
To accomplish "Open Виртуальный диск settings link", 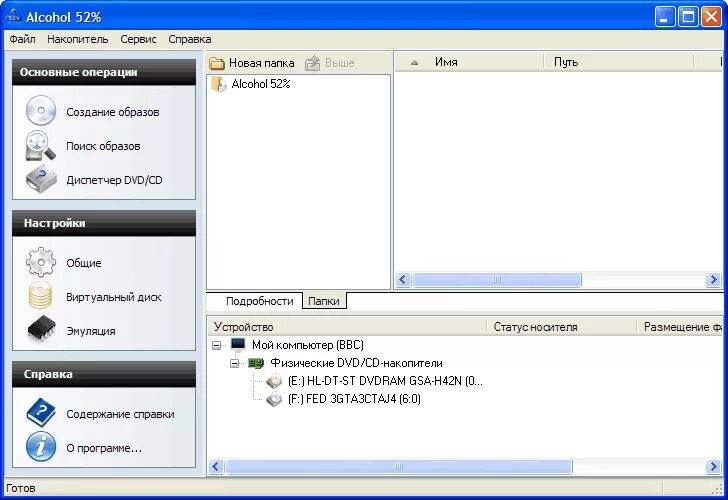I will 114,297.
